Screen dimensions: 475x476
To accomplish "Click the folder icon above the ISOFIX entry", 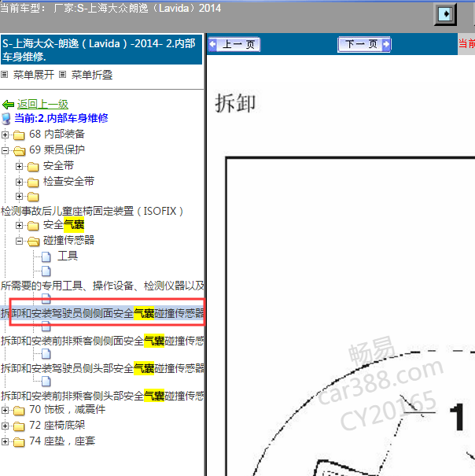I will (33, 197).
